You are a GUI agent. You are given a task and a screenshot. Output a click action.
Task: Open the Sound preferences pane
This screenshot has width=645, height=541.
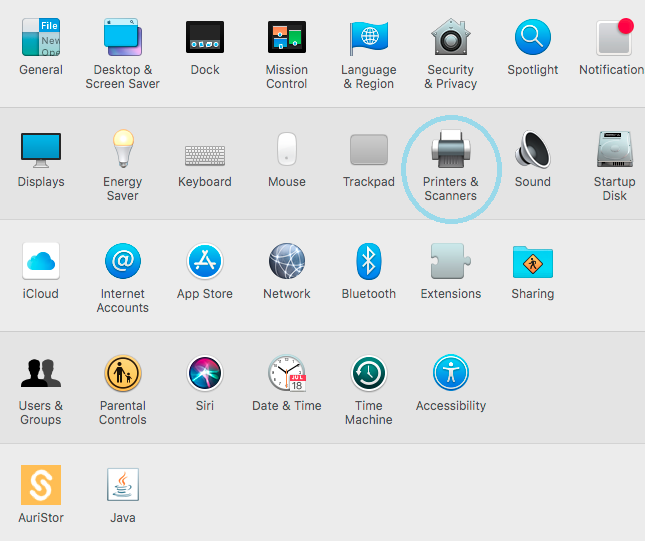[533, 150]
